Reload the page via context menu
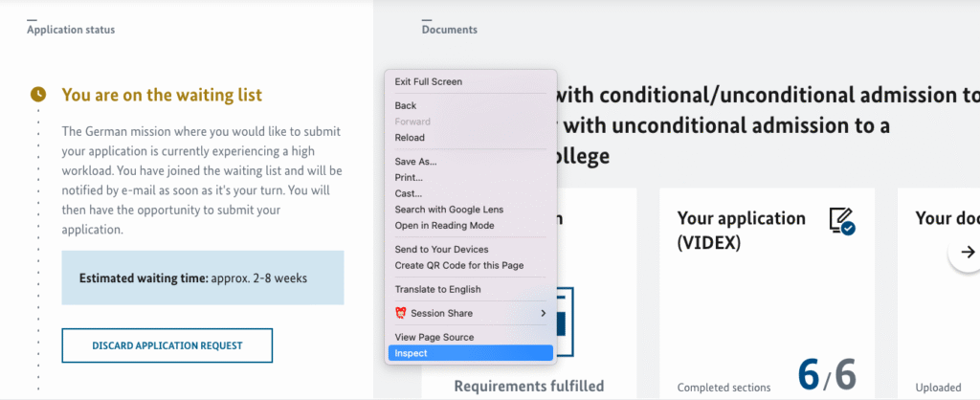 (471, 138)
